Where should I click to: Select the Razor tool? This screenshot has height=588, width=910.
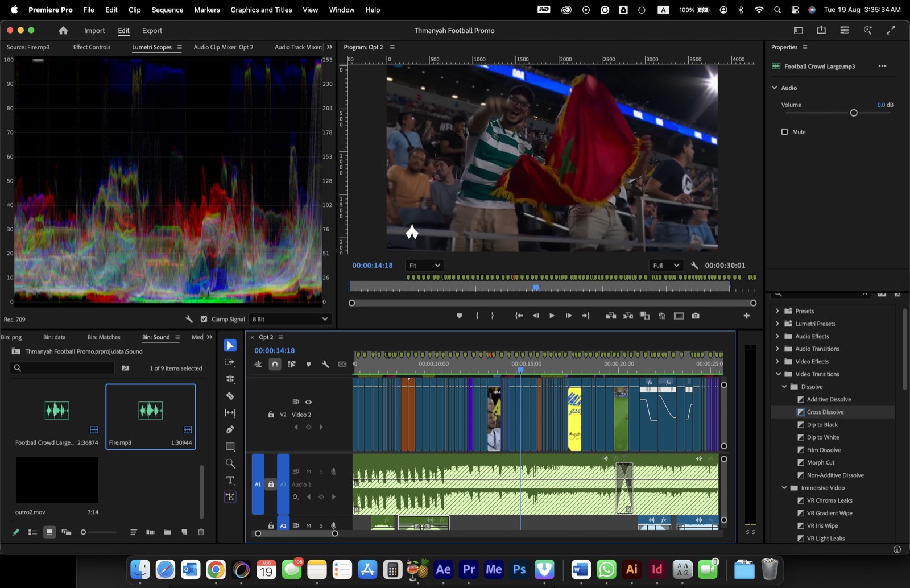(230, 396)
